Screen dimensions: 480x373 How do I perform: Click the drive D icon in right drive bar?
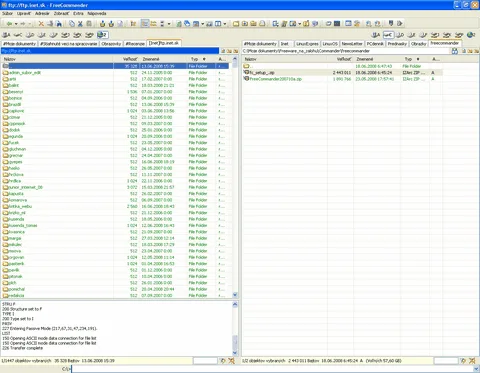tap(400, 35)
